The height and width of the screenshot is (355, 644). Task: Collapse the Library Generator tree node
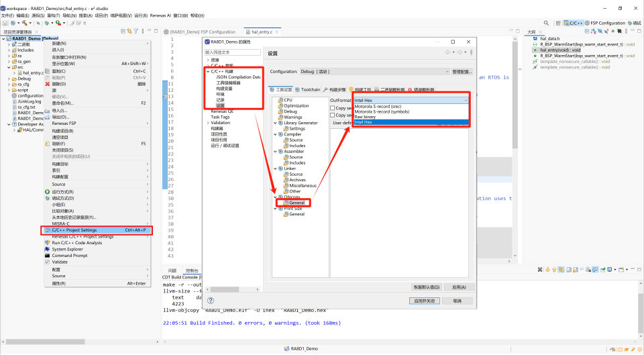(x=275, y=123)
